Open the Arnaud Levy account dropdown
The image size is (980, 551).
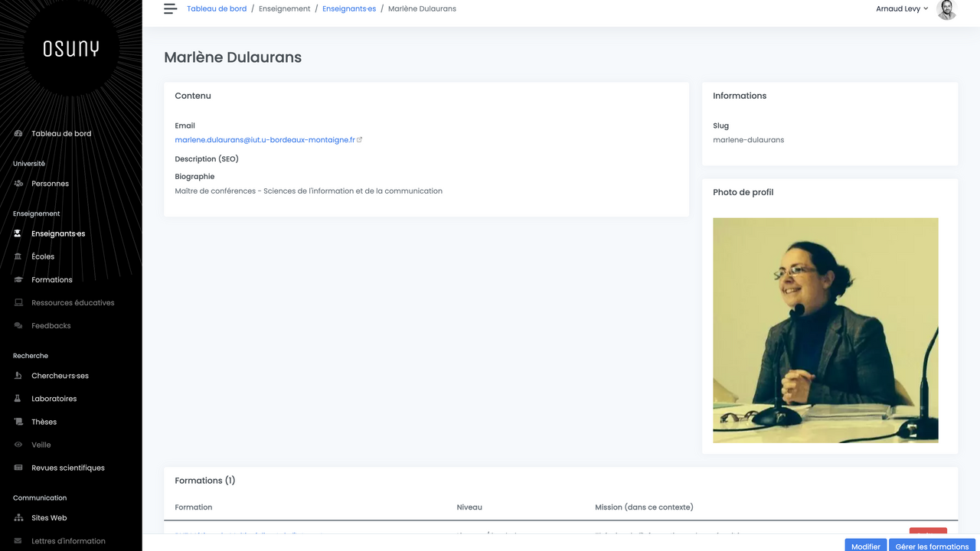pyautogui.click(x=902, y=8)
